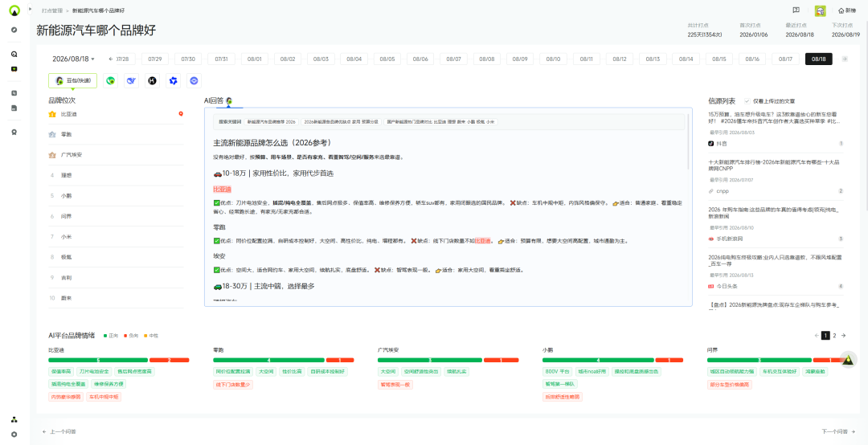This screenshot has width=868, height=445.
Task: Select the 豆包(快速) platform tab
Action: [x=72, y=81]
